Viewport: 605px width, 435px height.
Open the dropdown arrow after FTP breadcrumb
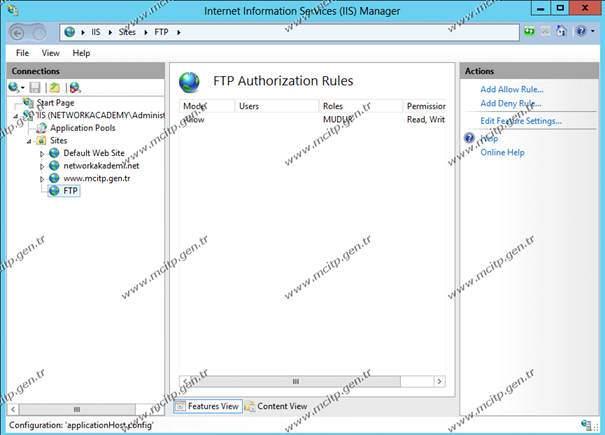point(179,32)
